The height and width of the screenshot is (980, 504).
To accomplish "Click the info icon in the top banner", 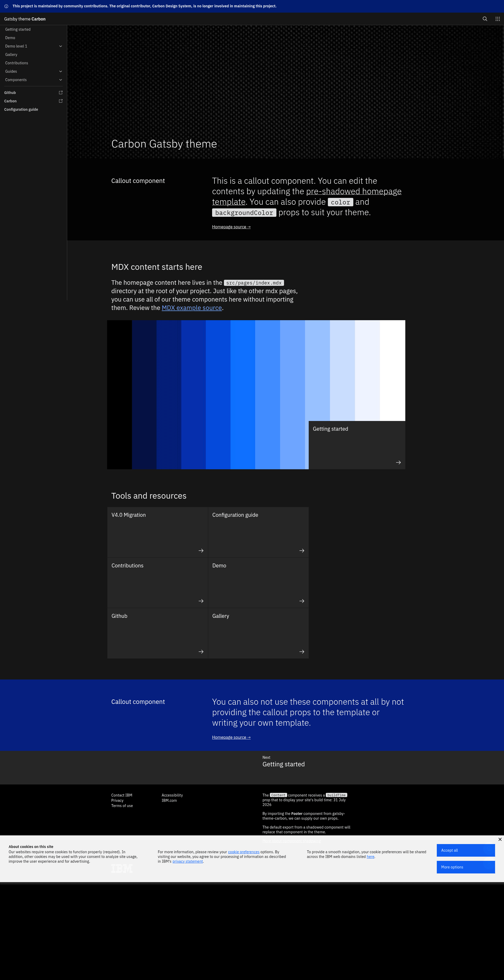I will point(6,6).
